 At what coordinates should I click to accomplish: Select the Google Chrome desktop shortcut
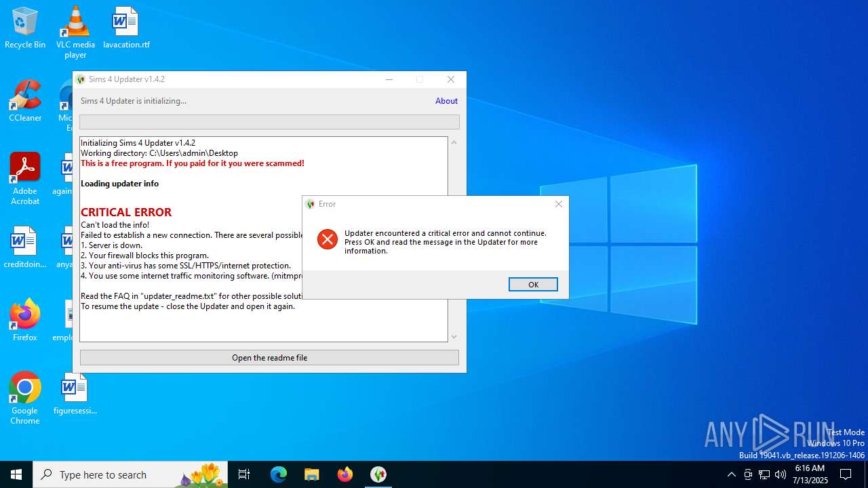(x=25, y=399)
